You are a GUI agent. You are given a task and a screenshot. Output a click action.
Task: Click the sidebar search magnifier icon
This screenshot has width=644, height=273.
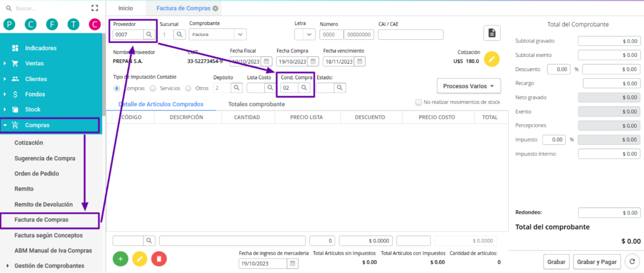pyautogui.click(x=9, y=8)
